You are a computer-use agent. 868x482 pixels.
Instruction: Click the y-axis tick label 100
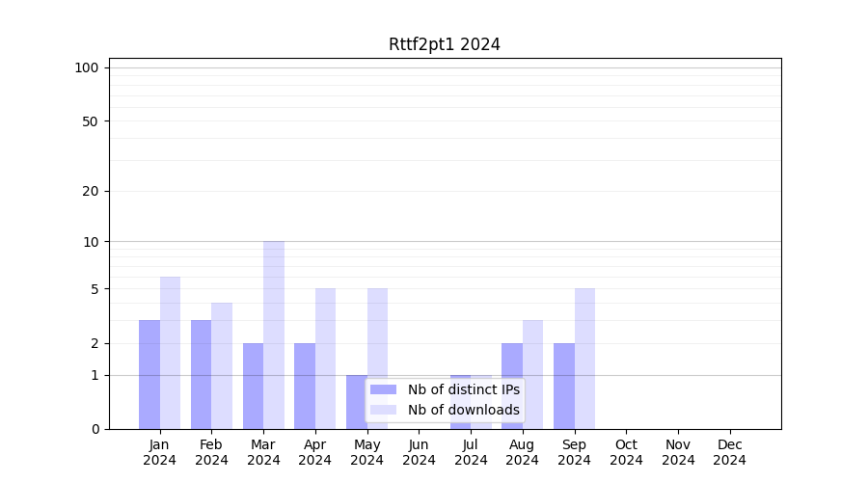(87, 67)
